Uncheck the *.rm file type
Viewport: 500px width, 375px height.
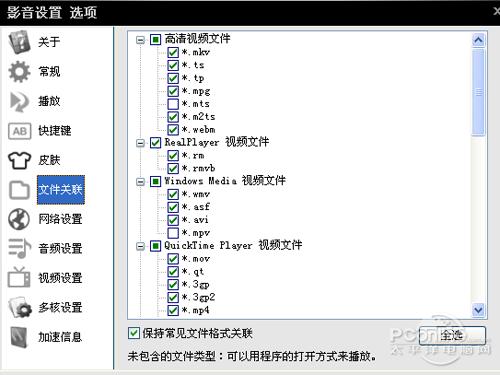pyautogui.click(x=173, y=155)
